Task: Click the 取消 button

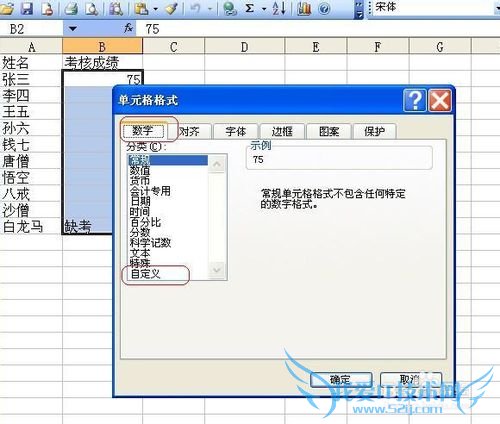Action: click(411, 379)
